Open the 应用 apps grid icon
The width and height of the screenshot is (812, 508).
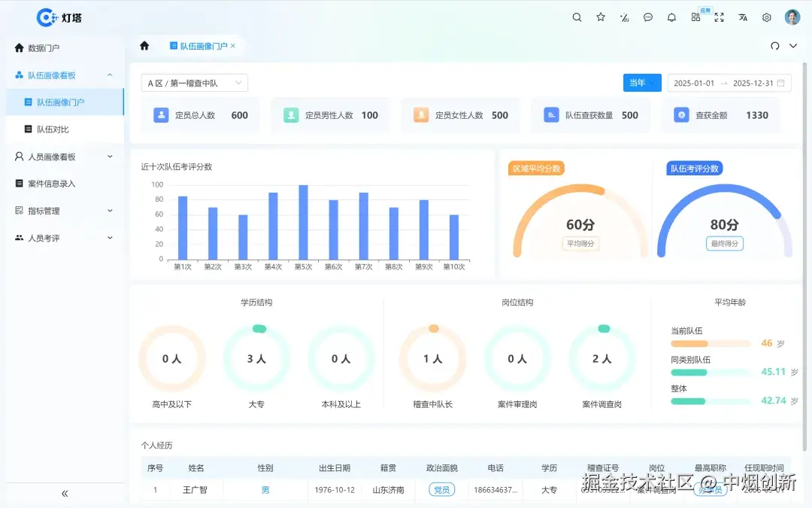click(x=695, y=17)
